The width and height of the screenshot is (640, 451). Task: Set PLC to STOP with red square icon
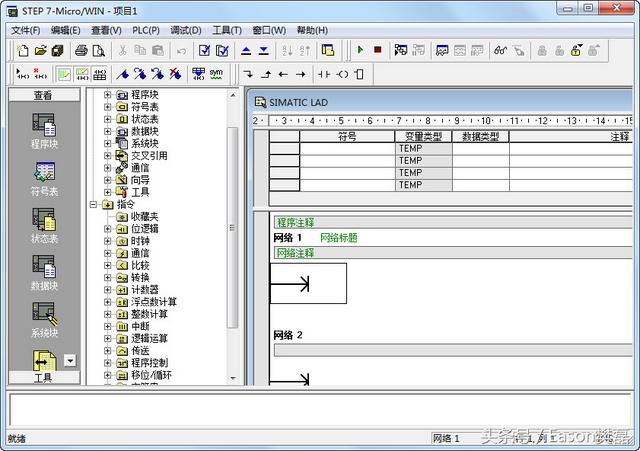pyautogui.click(x=378, y=50)
